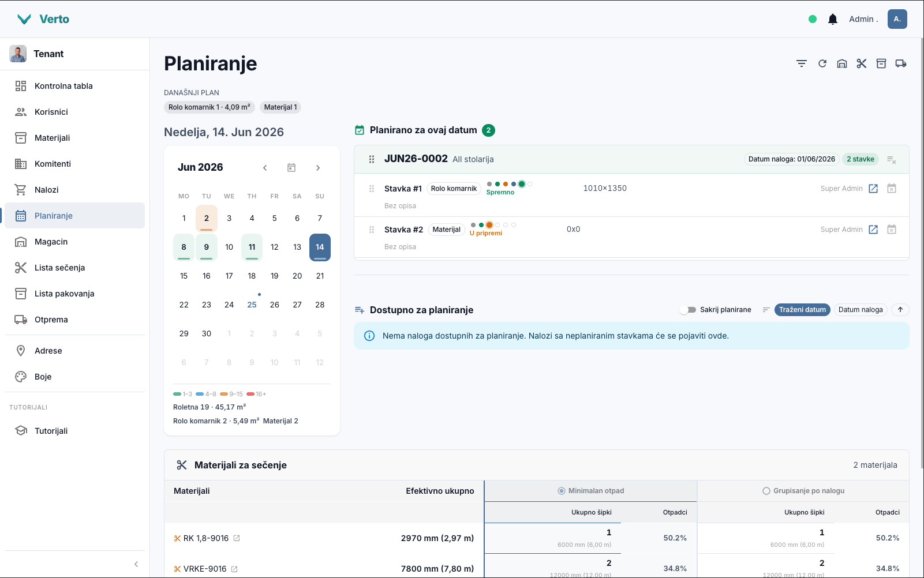
Task: Select June 11 in the calendar
Action: tap(252, 247)
